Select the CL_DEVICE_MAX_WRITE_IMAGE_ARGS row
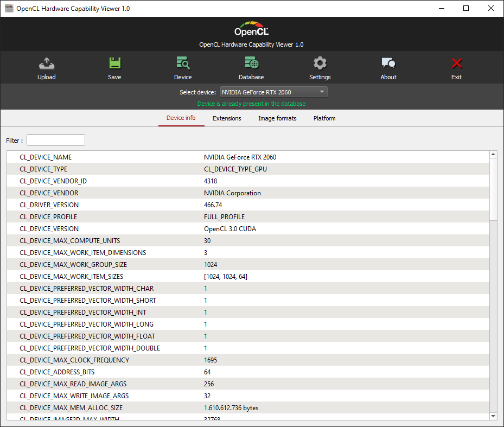 click(x=248, y=396)
